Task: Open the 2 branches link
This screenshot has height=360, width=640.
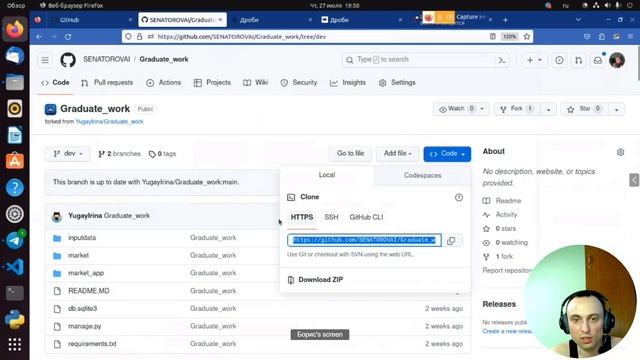Action: pos(119,154)
